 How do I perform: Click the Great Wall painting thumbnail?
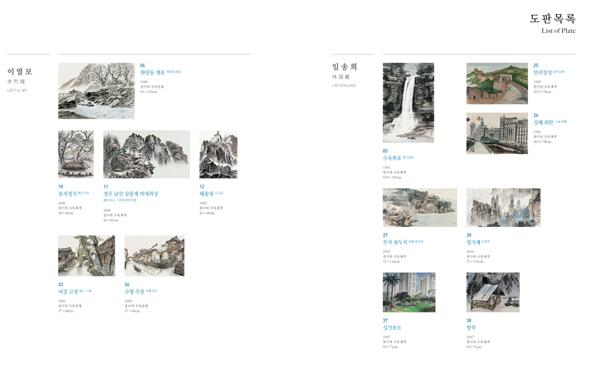[x=497, y=84]
